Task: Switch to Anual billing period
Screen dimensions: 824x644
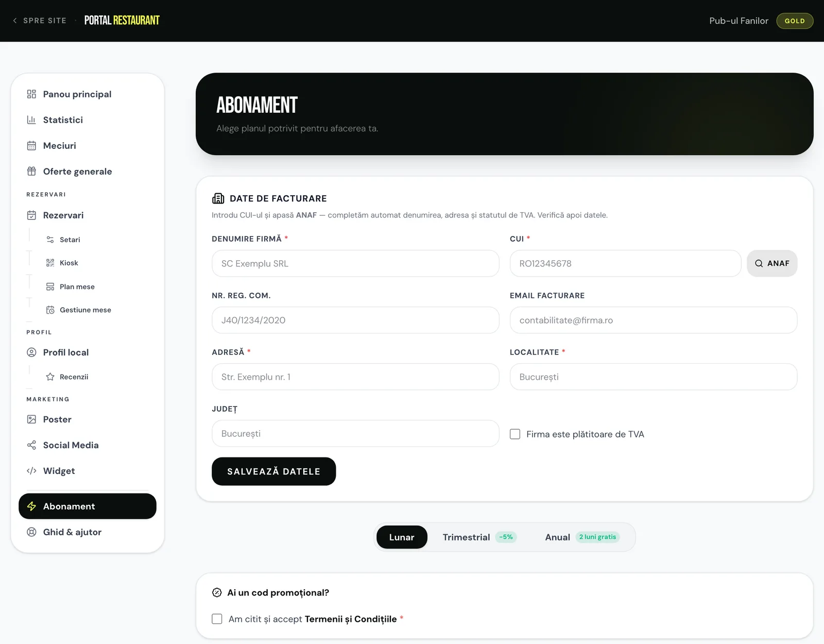Action: point(582,537)
